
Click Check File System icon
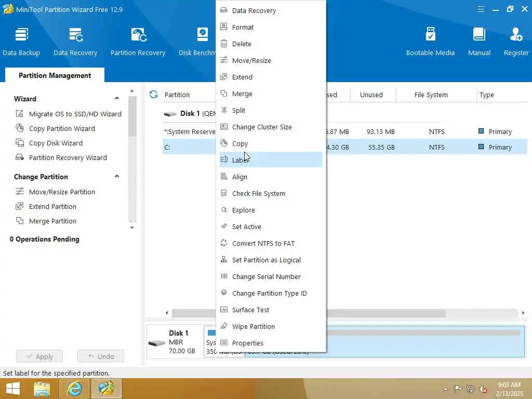(x=224, y=193)
